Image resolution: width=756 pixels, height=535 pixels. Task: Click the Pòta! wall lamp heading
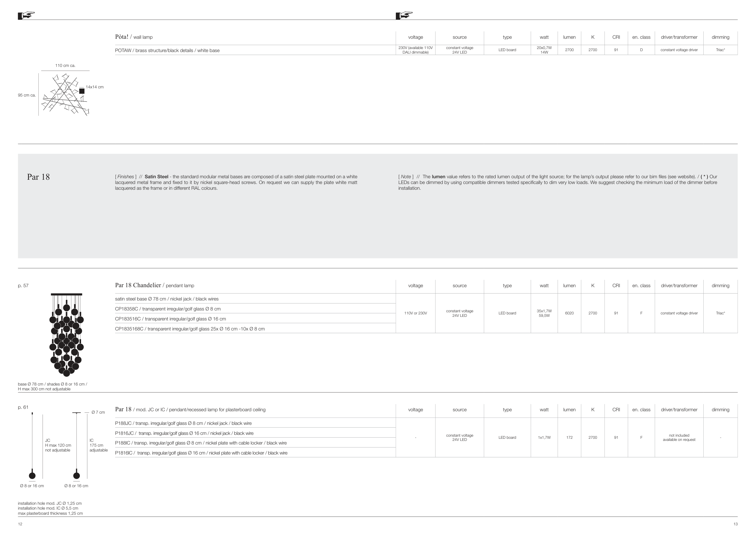tap(134, 37)
